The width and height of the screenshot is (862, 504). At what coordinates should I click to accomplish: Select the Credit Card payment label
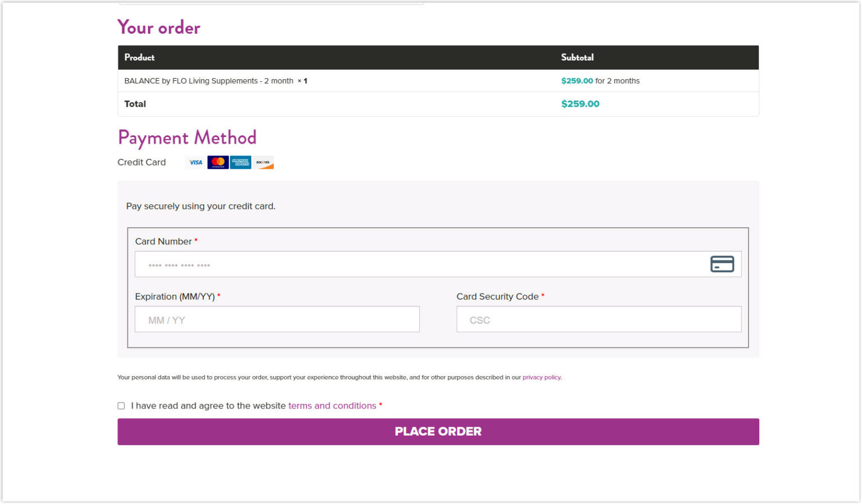pyautogui.click(x=141, y=162)
